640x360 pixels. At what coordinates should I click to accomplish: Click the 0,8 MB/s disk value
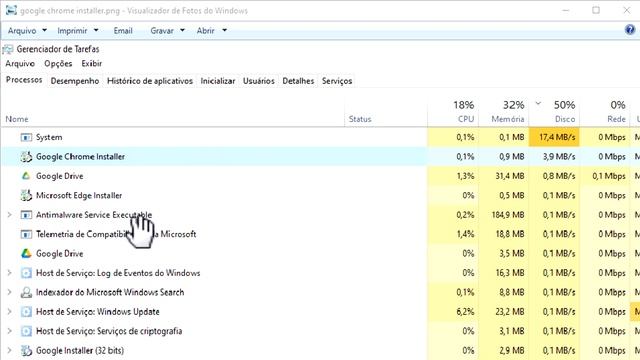pyautogui.click(x=559, y=176)
